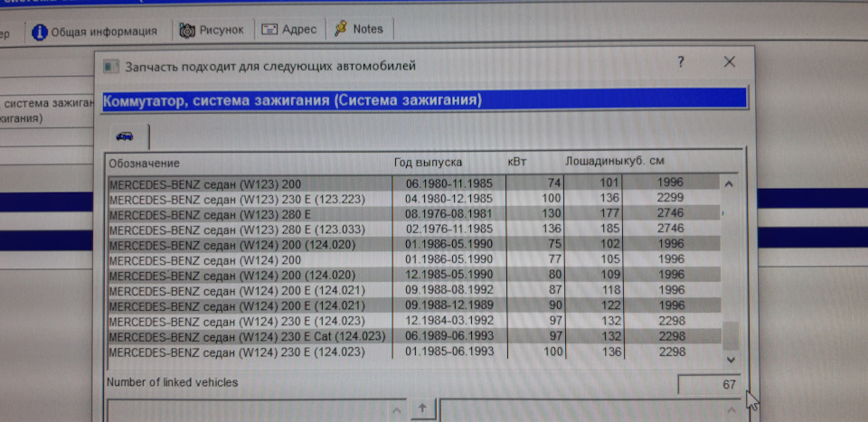Switch to the Рисунок tab
868x422 pixels.
click(212, 30)
